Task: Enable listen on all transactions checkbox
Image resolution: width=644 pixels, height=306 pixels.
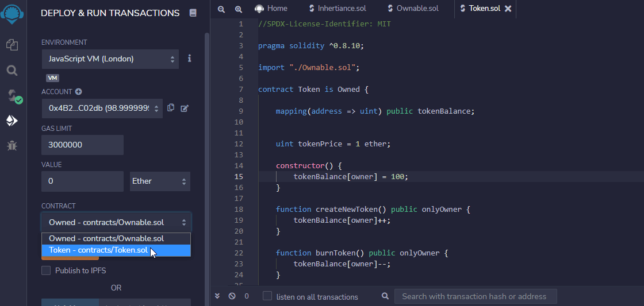Action: click(x=267, y=296)
